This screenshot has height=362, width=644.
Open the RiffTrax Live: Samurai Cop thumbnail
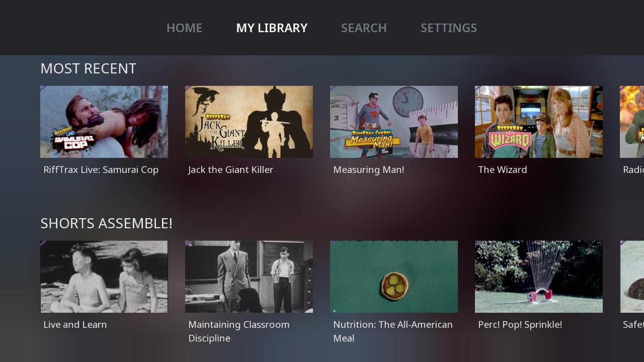(104, 122)
